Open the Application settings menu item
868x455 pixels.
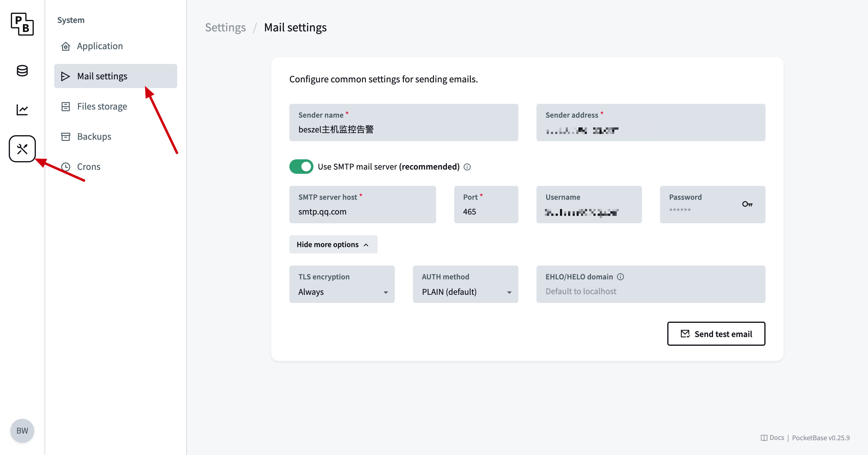coord(100,46)
